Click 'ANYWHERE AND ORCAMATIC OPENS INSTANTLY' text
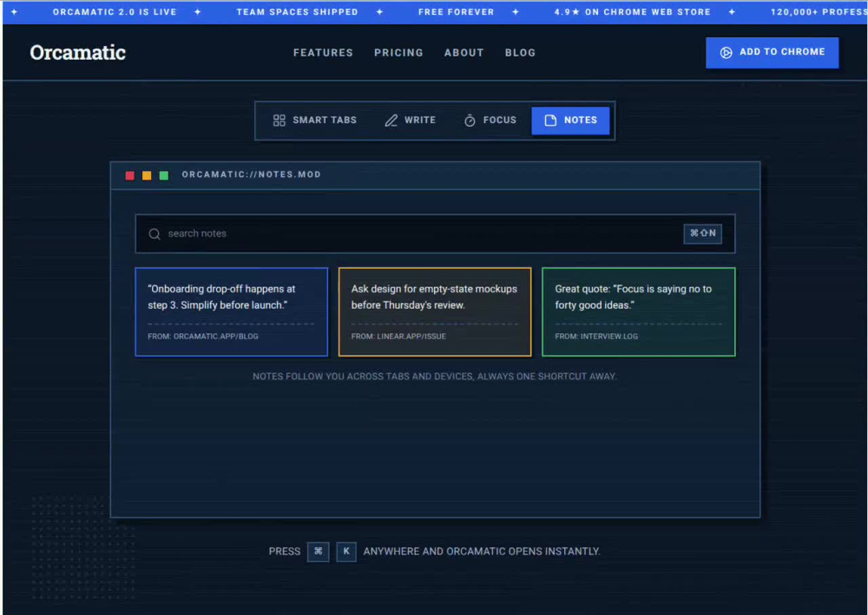The width and height of the screenshot is (868, 615). pyautogui.click(x=482, y=552)
